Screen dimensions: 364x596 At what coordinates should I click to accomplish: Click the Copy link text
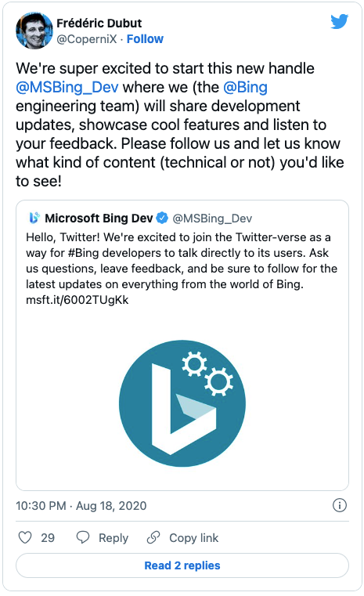(x=194, y=538)
